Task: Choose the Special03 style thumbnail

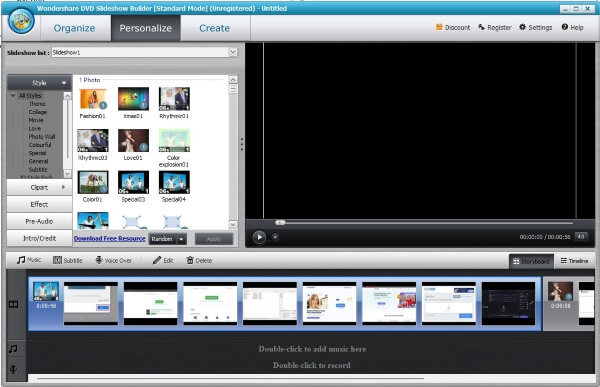Action: [133, 182]
